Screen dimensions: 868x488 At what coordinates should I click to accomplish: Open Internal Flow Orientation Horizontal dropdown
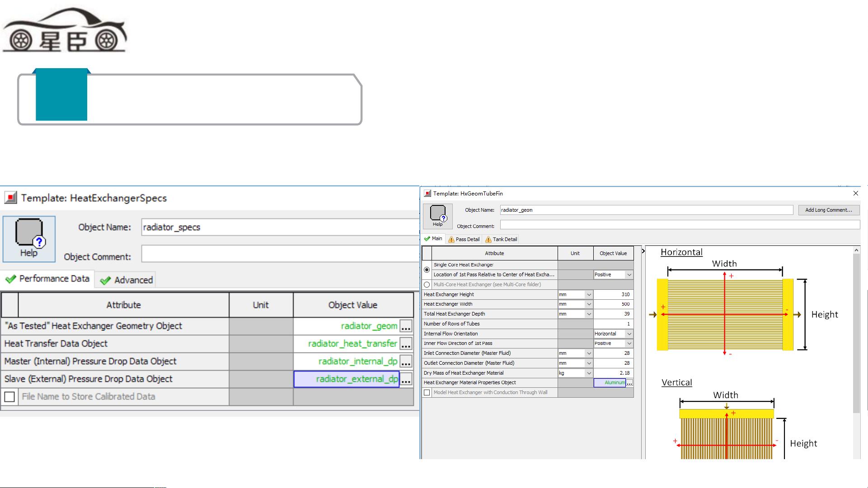(629, 334)
